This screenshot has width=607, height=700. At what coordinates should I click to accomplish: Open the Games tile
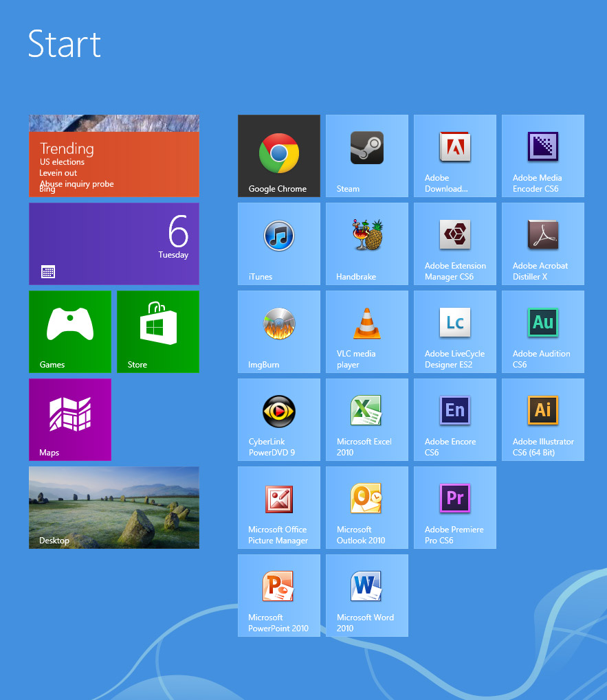(x=69, y=332)
